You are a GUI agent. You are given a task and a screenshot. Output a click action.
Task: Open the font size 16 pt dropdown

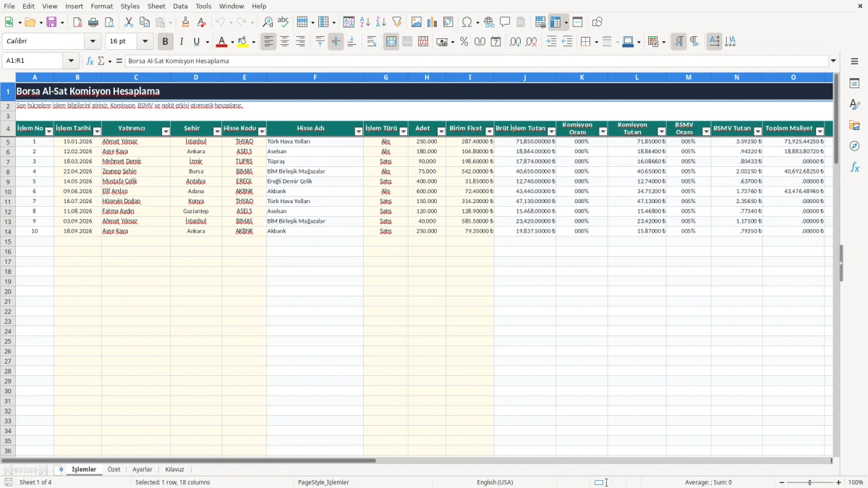coord(145,42)
